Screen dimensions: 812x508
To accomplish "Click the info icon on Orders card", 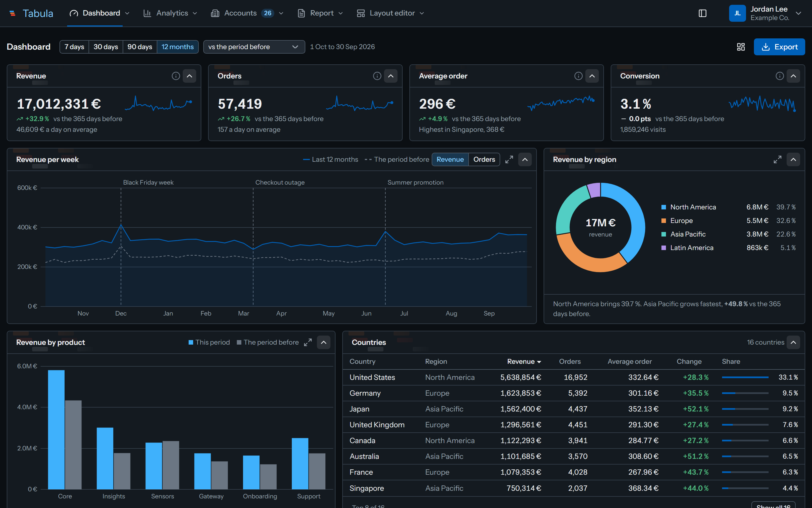I will pyautogui.click(x=377, y=76).
